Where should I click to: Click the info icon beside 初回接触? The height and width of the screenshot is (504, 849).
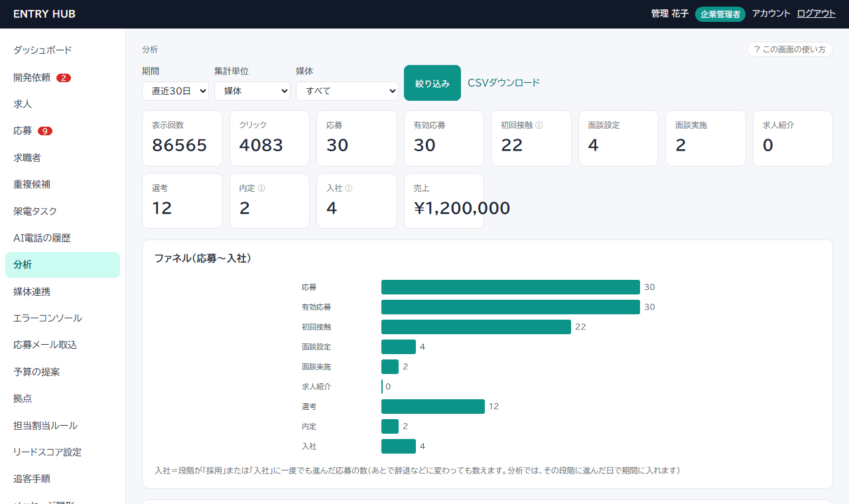pyautogui.click(x=539, y=125)
